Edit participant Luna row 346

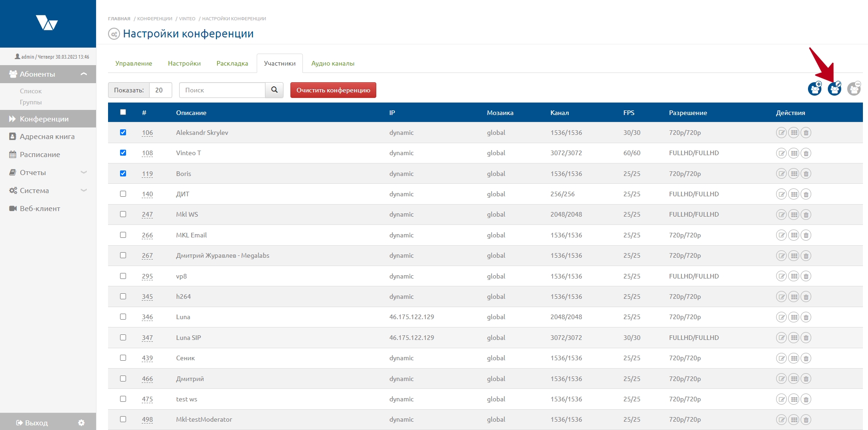[x=781, y=317]
